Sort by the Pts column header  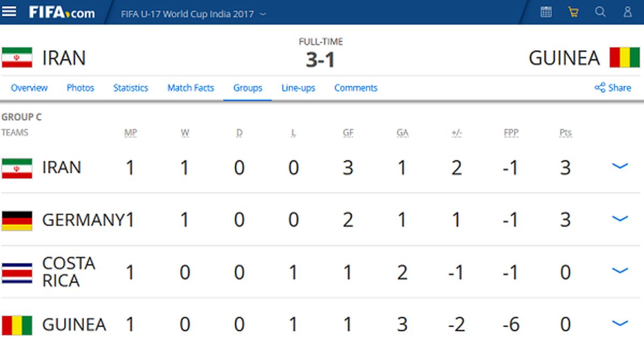565,132
